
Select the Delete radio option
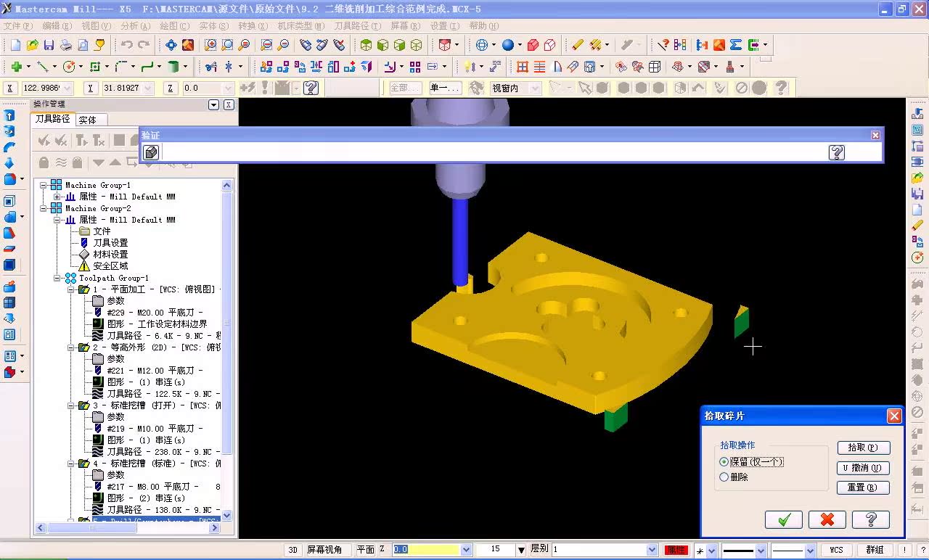724,477
